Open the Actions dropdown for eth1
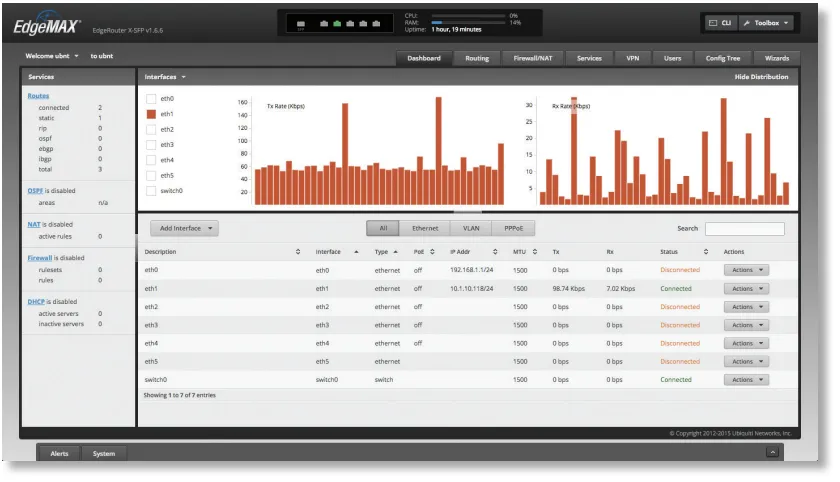840x482 pixels. pyautogui.click(x=746, y=289)
